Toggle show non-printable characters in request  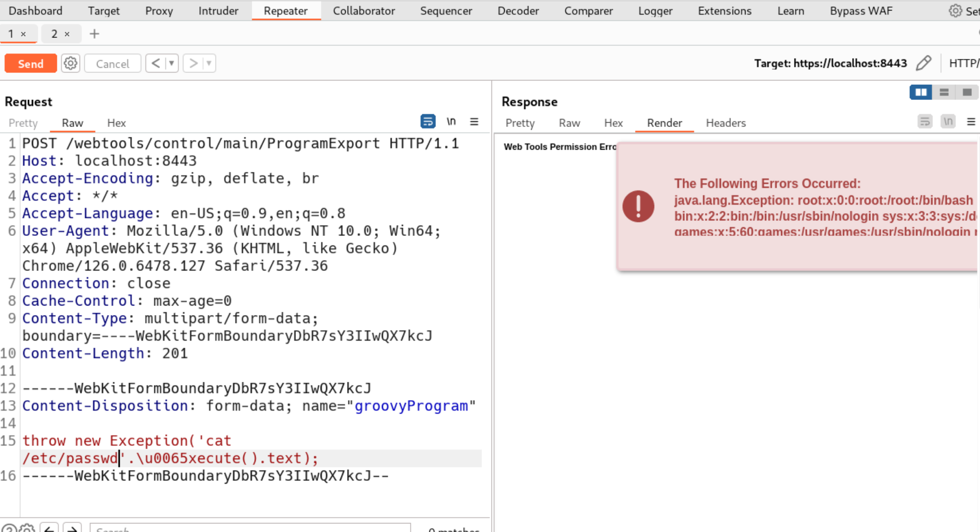coord(451,122)
